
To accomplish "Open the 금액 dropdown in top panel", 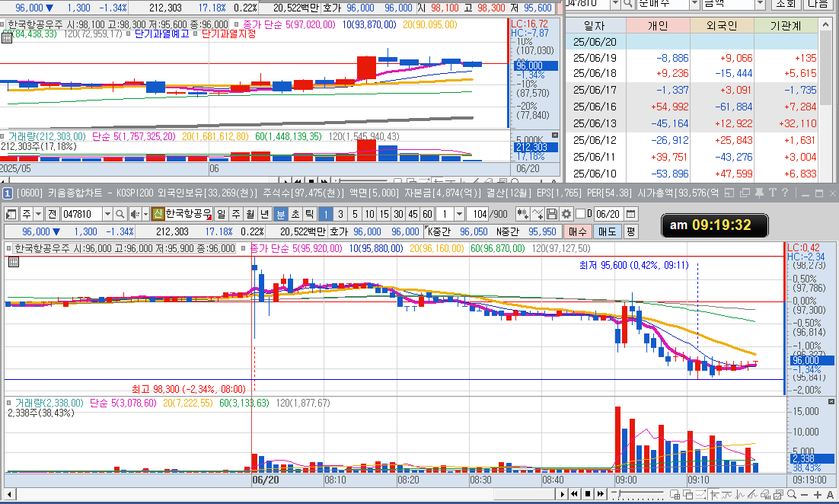I will tap(759, 5).
